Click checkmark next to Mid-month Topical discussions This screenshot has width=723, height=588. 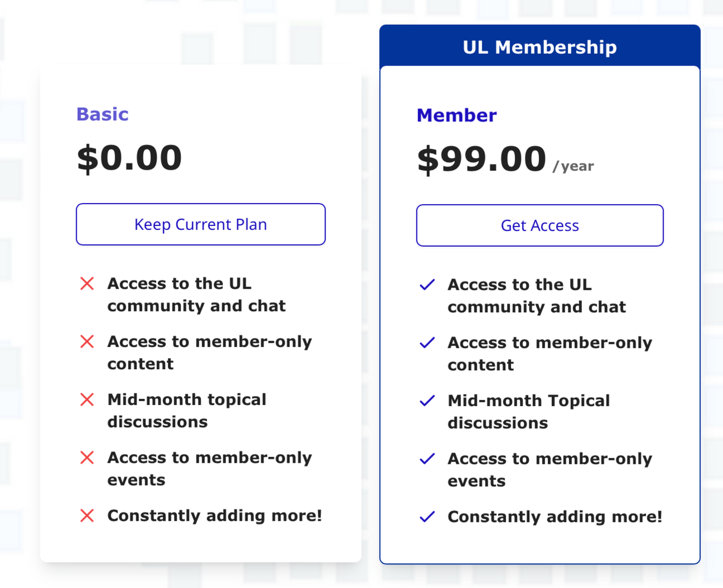tap(427, 401)
